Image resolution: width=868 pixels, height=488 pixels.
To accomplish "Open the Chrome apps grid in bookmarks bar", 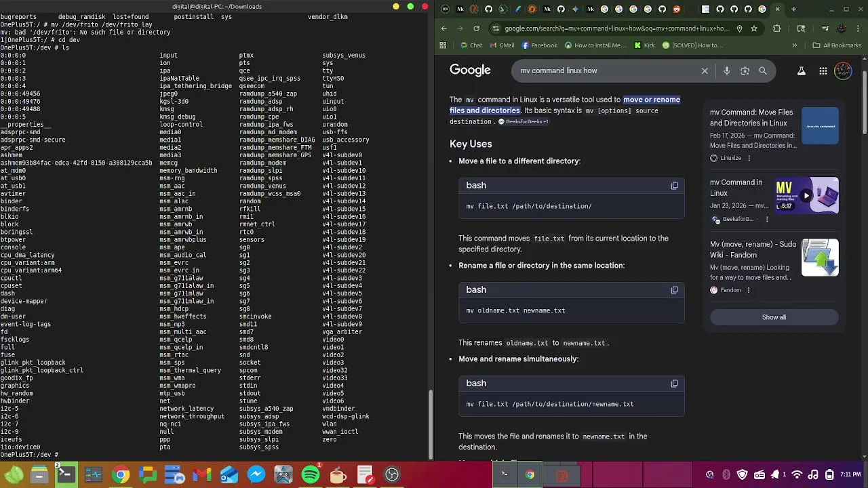I will coord(443,45).
